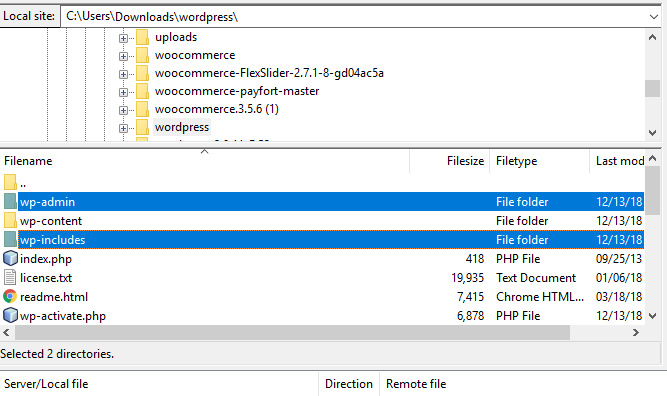Open the Local site path dropdown

click(653, 17)
